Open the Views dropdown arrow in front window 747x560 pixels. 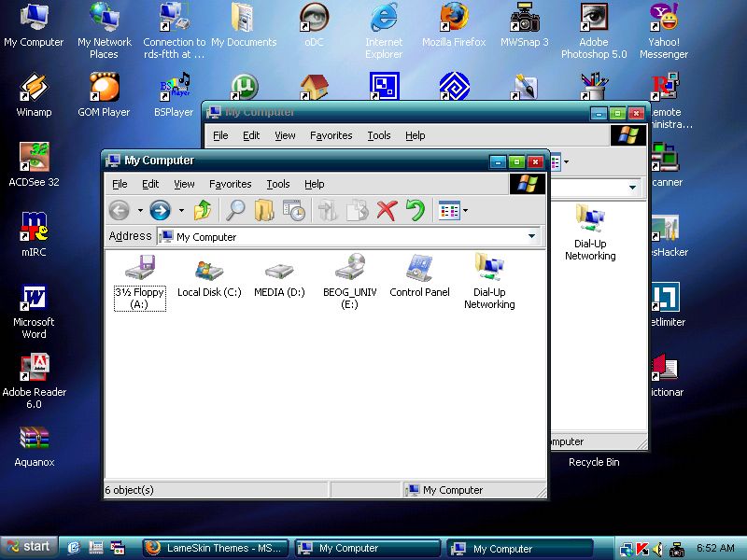coord(465,210)
